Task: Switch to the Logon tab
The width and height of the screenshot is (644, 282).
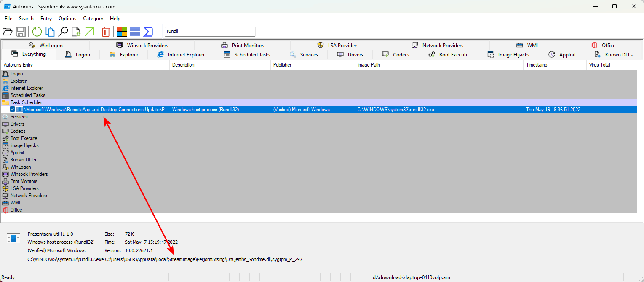Action: tap(78, 54)
